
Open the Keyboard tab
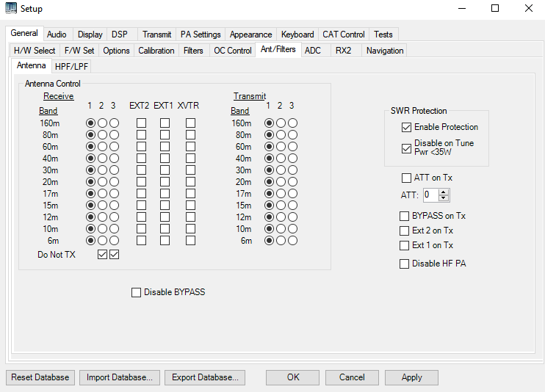click(297, 35)
